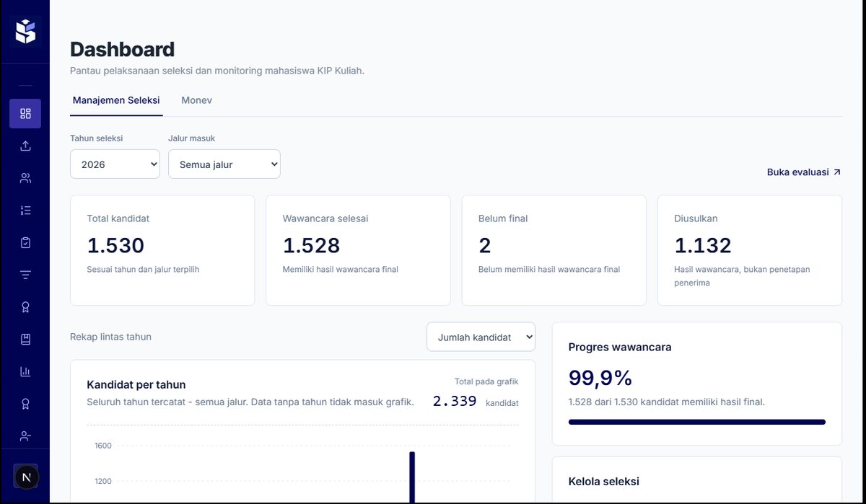
Task: Open the user minus icon in sidebar
Action: tap(25, 436)
